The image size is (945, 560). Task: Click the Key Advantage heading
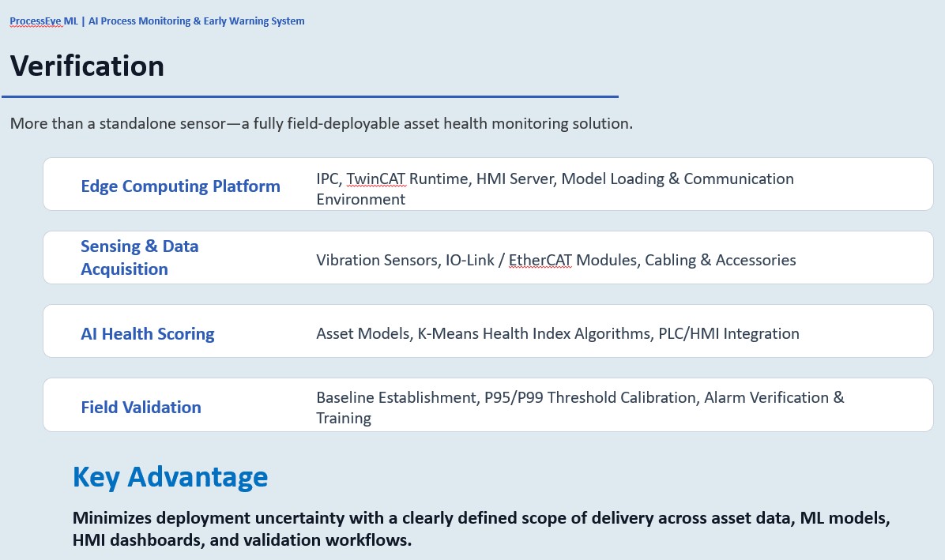(x=170, y=477)
